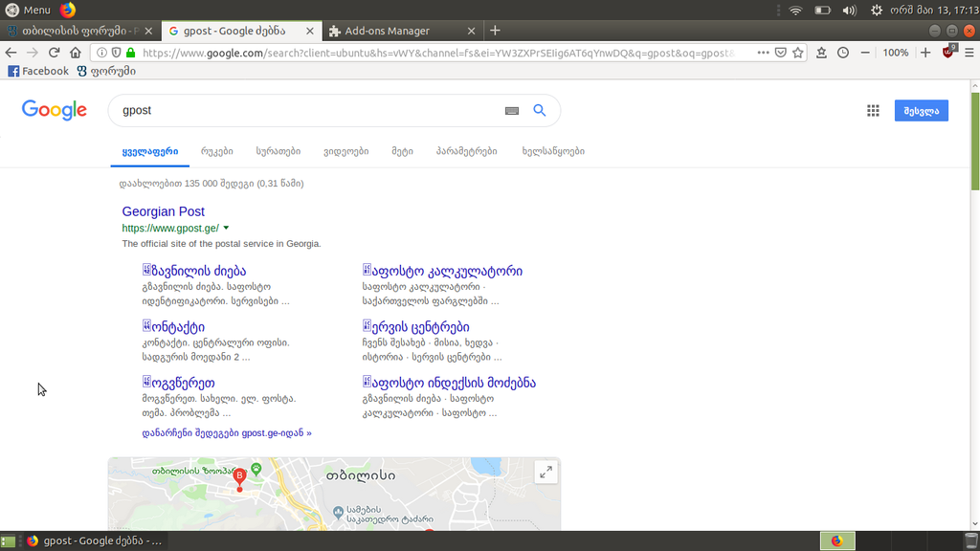Screen dimensions: 980x551
Task: Zoom out with the minus button
Action: point(865,54)
